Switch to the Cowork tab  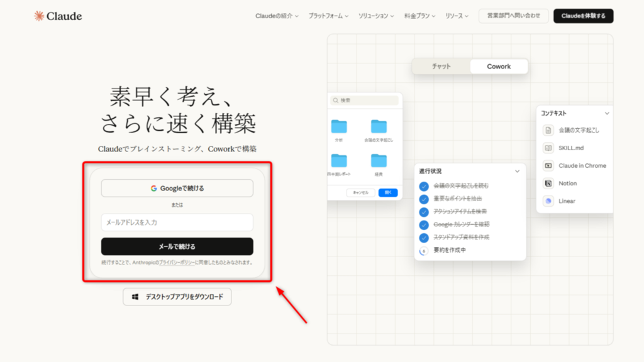(499, 67)
